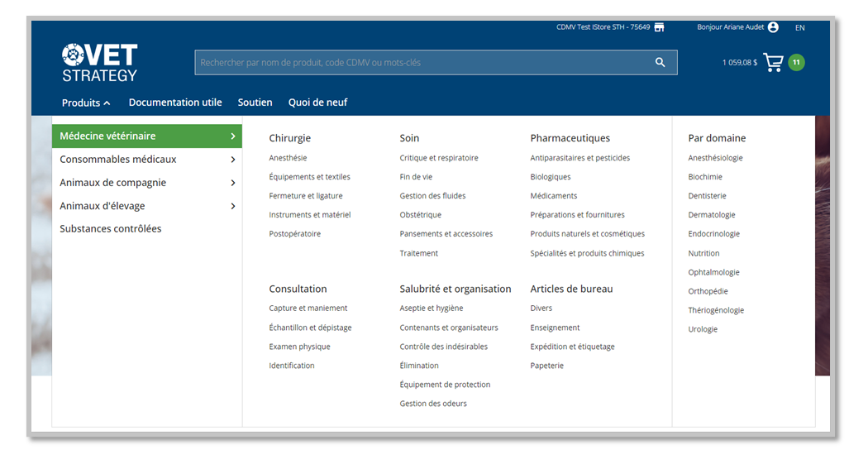Click the green cart item count badge
Screen dimensions: 868x459
[x=796, y=63]
